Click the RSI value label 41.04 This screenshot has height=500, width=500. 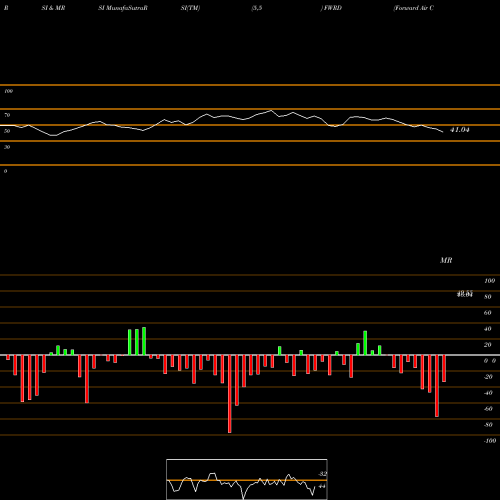tap(460, 130)
